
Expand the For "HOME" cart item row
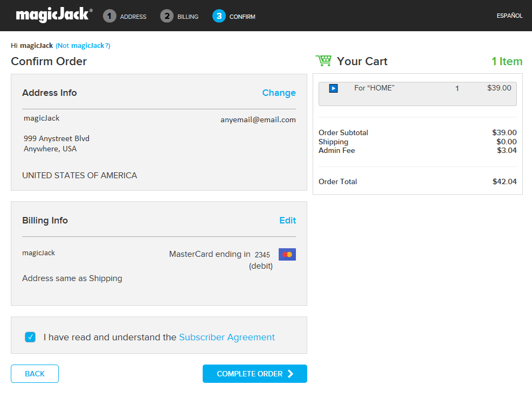[417, 94]
